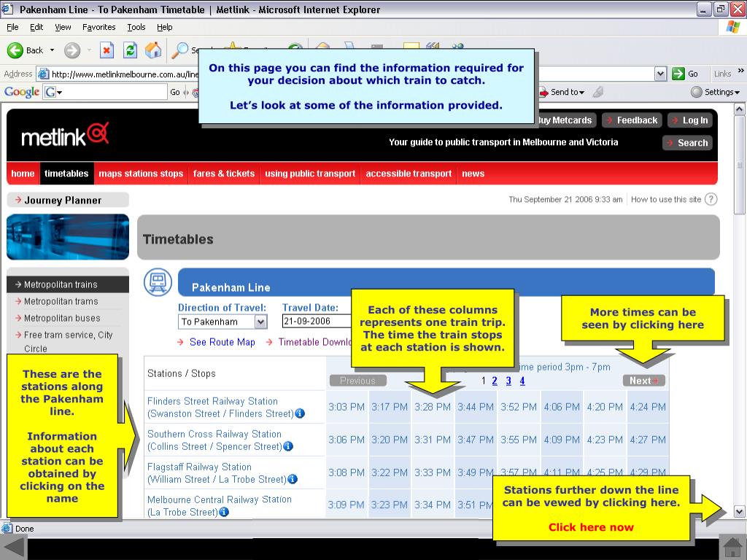Click the browser scrollbar up arrow
Viewport: 747px width, 560px height.
[739, 109]
